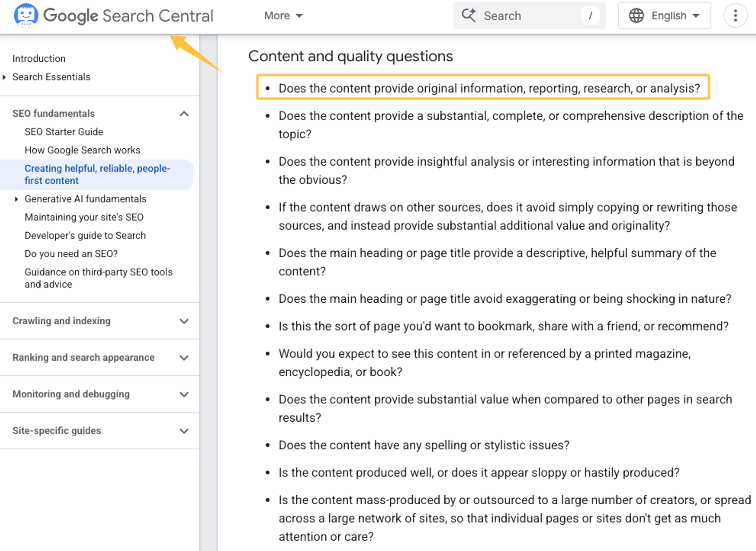The width and height of the screenshot is (756, 551).
Task: Open Search Essentials page
Action: pyautogui.click(x=51, y=77)
